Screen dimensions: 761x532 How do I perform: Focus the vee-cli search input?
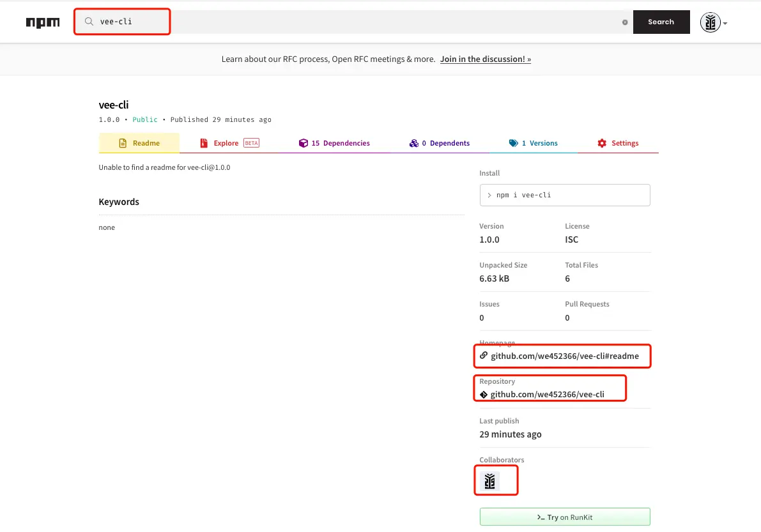click(x=352, y=22)
